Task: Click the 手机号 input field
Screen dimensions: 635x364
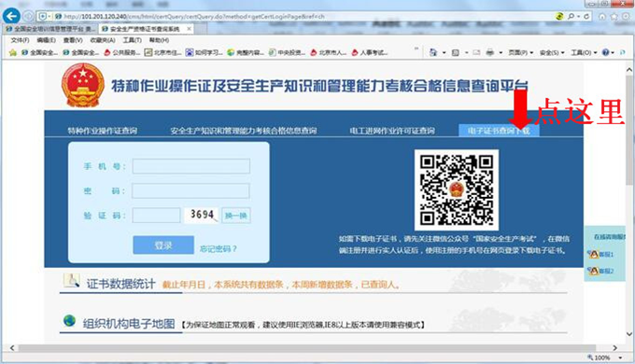Action: 191,166
